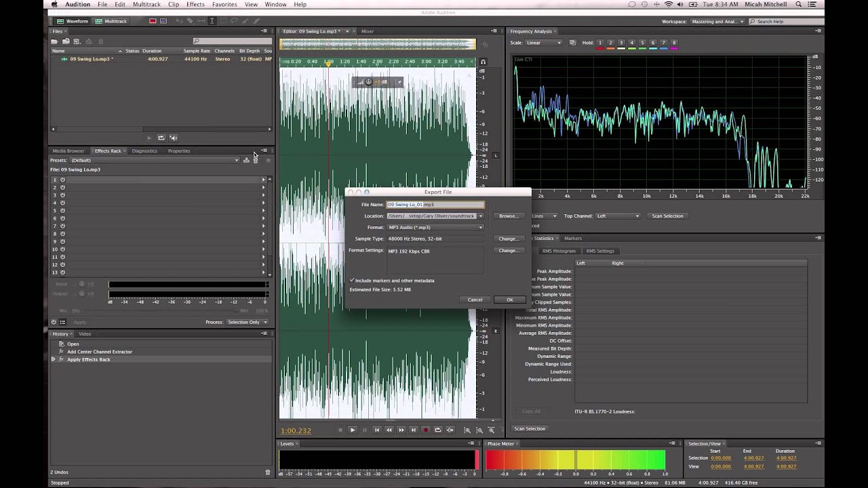Toggle Auto-Play speaker icon in Files panel
868x488 pixels.
(173, 138)
